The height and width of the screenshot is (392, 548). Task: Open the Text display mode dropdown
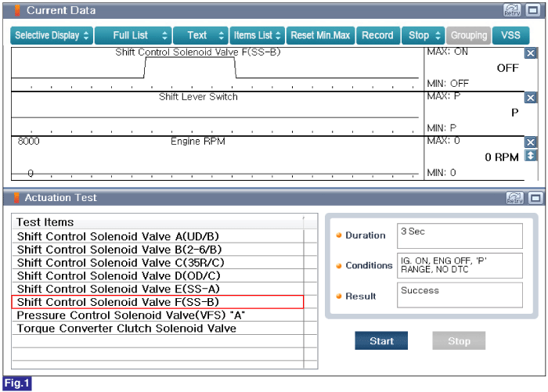tap(200, 35)
